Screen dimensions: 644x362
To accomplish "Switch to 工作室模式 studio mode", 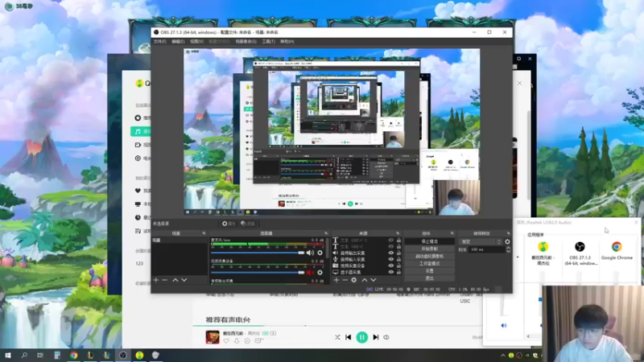I will [x=430, y=264].
